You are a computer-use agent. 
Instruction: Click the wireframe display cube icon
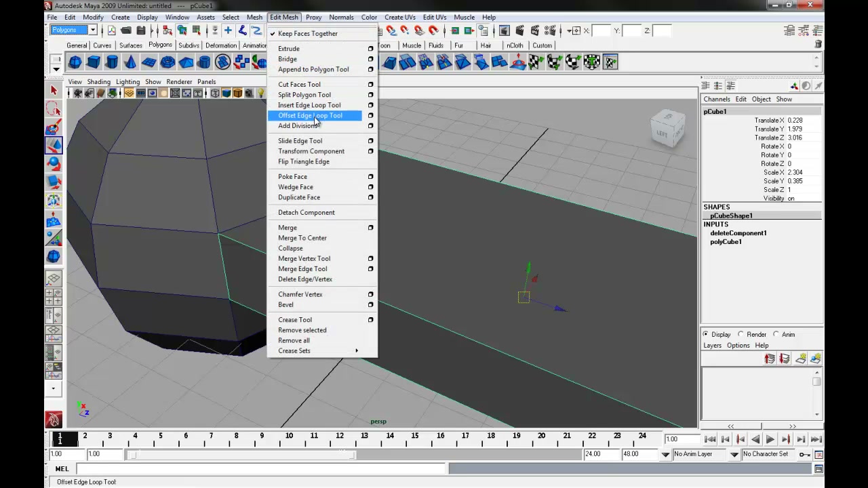click(215, 94)
